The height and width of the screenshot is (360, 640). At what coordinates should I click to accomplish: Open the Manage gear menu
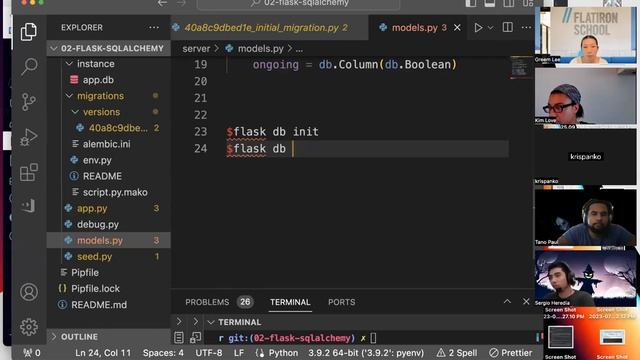(29, 327)
